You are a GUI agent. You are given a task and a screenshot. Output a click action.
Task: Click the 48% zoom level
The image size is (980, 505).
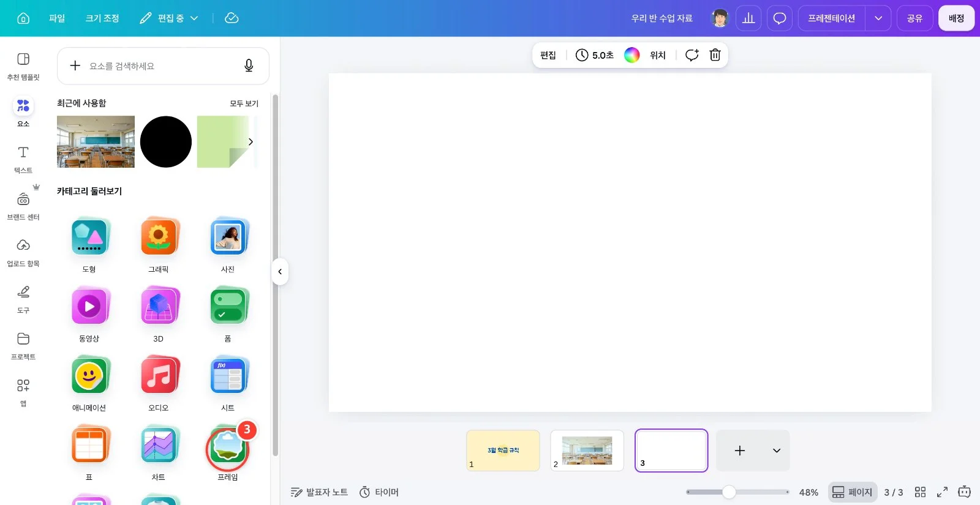click(x=809, y=492)
